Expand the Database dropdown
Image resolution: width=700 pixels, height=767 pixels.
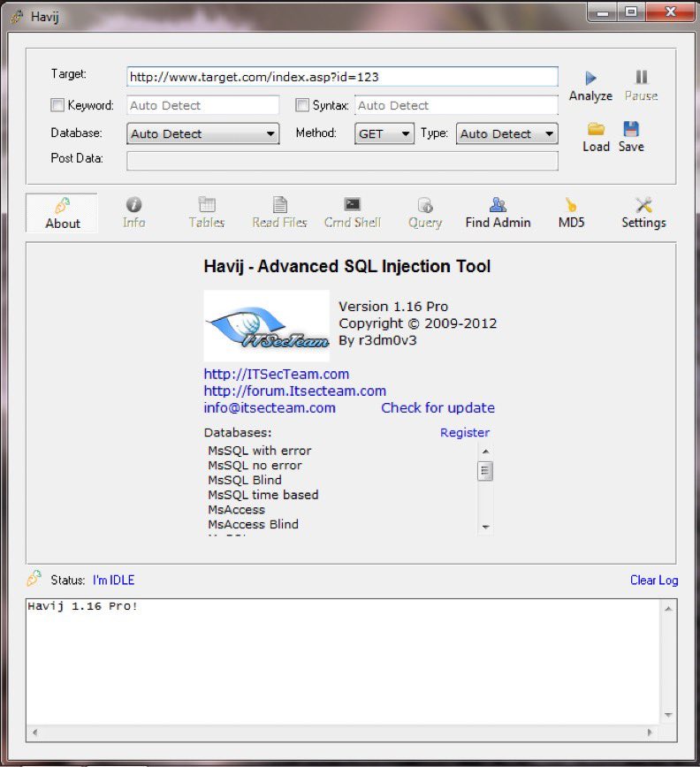(203, 133)
